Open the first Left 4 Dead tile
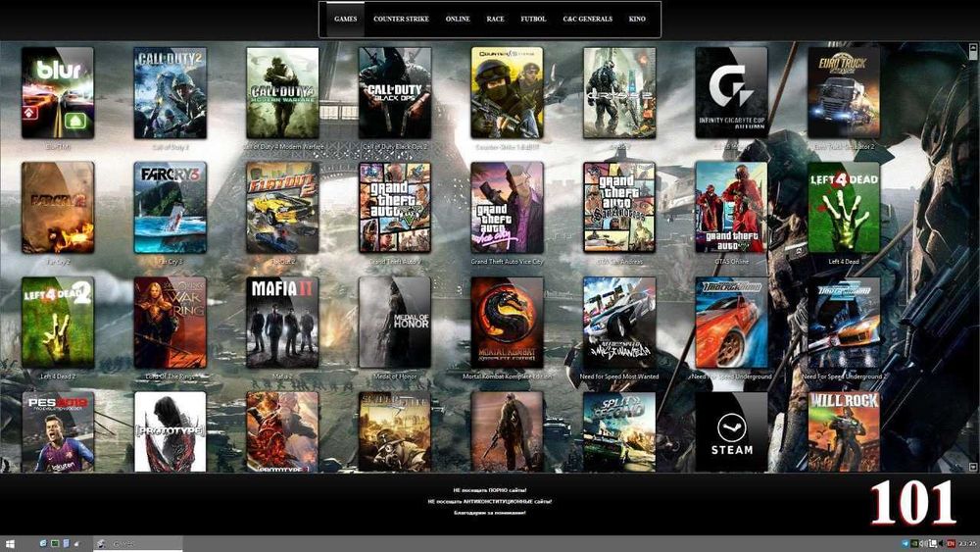The image size is (980, 552). 844,208
